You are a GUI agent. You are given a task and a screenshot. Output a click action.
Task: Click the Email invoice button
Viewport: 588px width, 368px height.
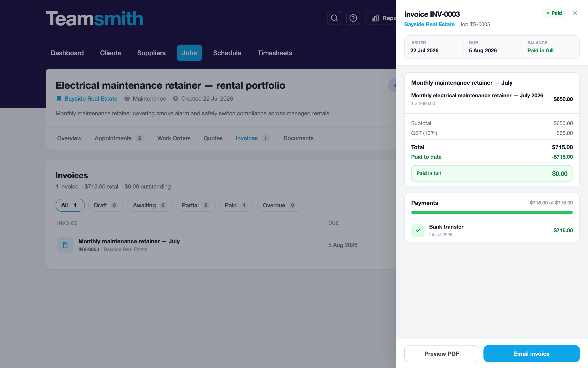531,354
